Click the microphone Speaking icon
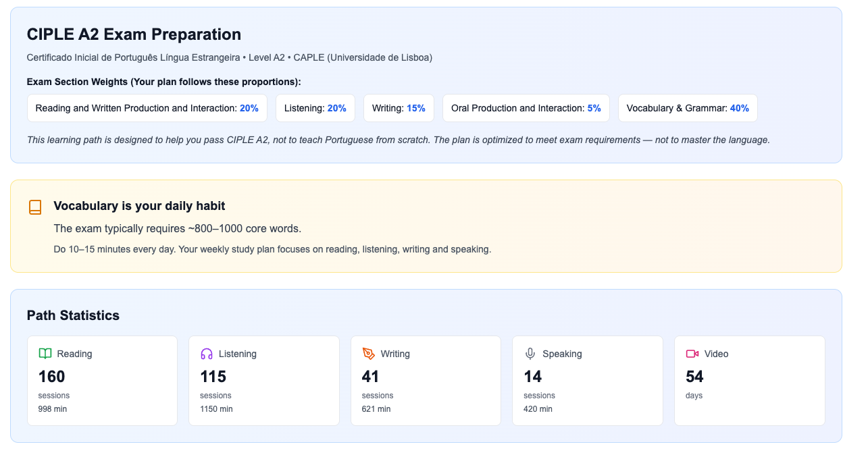Screen dimensions: 868x455 [x=530, y=354]
